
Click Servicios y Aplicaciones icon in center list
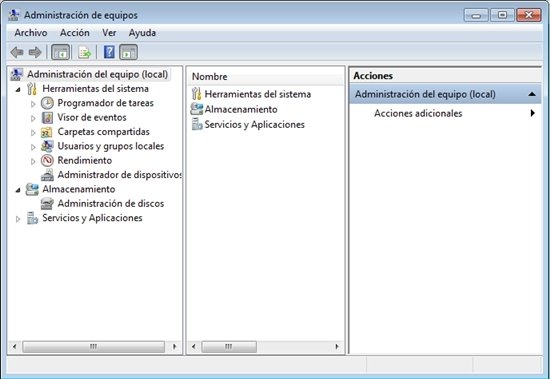(197, 125)
